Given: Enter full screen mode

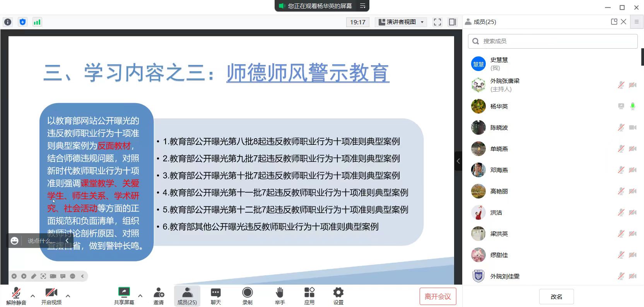Looking at the screenshot, I should tap(437, 22).
